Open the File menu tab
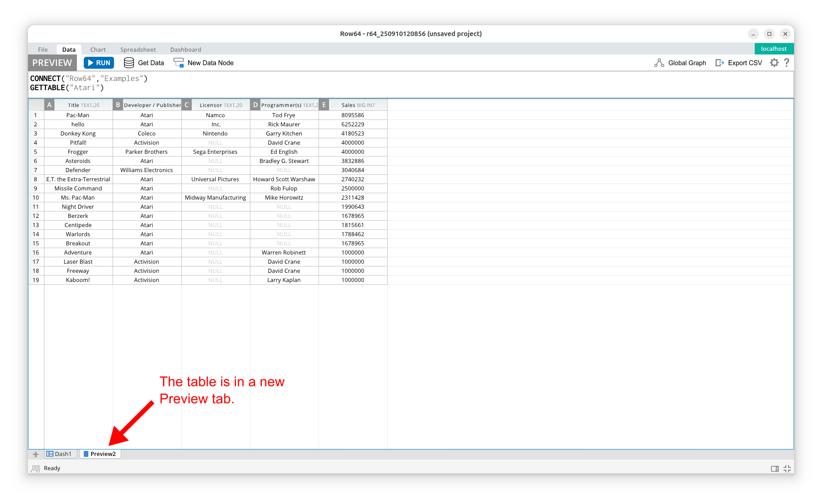 click(x=43, y=49)
